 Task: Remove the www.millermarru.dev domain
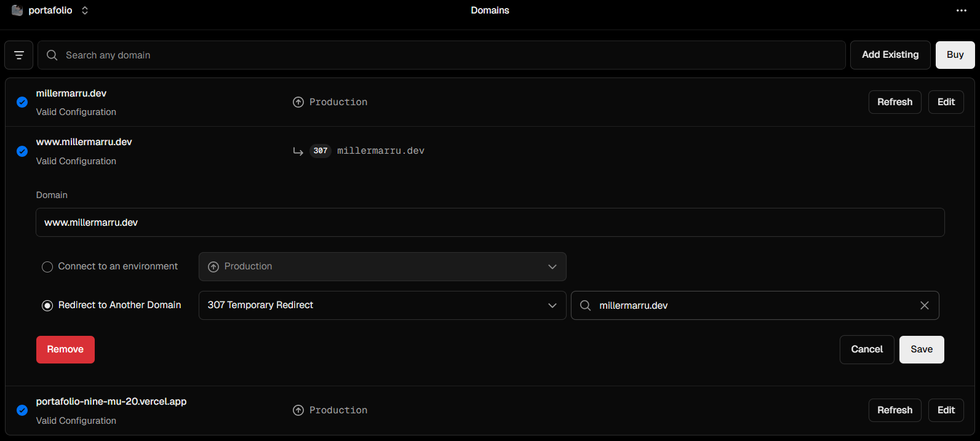pos(65,349)
